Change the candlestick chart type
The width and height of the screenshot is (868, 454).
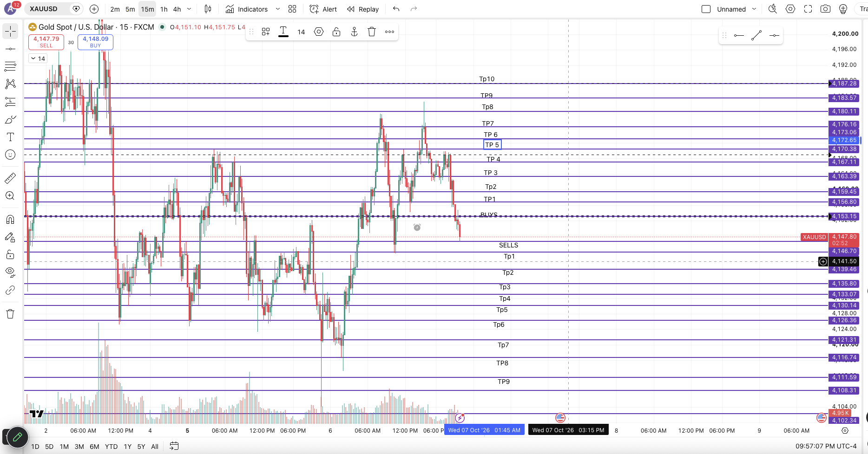(x=208, y=9)
